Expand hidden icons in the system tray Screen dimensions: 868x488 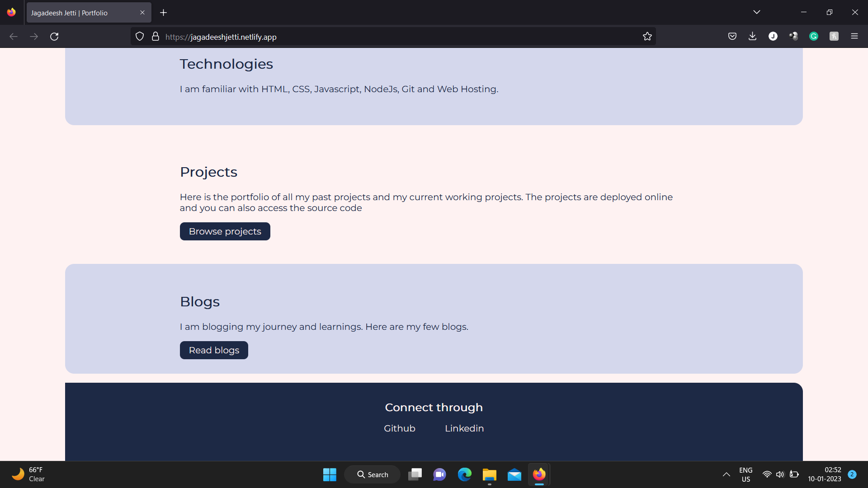tap(726, 474)
